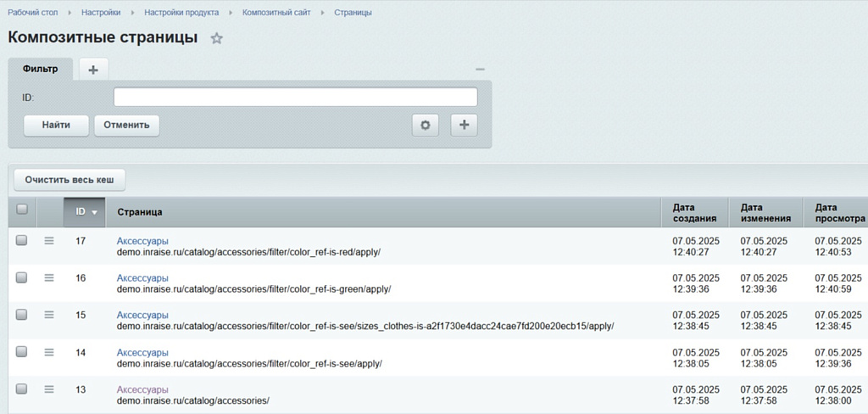Viewport: 868px width, 414px height.
Task: Add page to favorites with star icon
Action: point(217,38)
